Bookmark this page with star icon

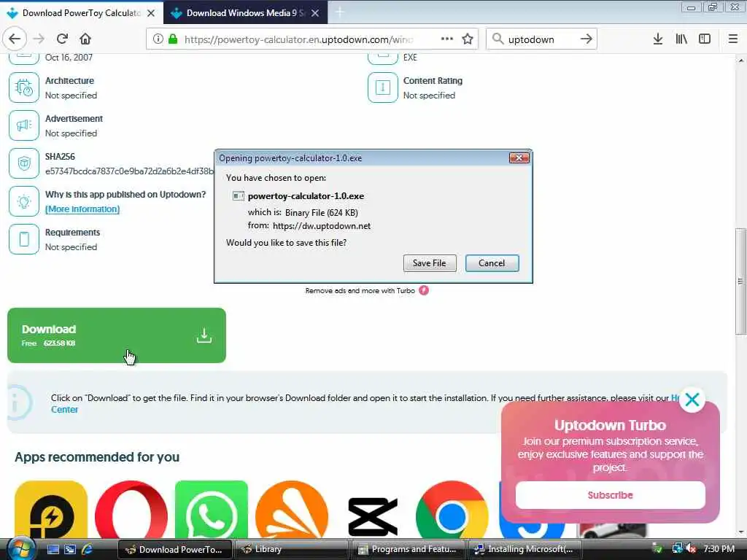468,39
